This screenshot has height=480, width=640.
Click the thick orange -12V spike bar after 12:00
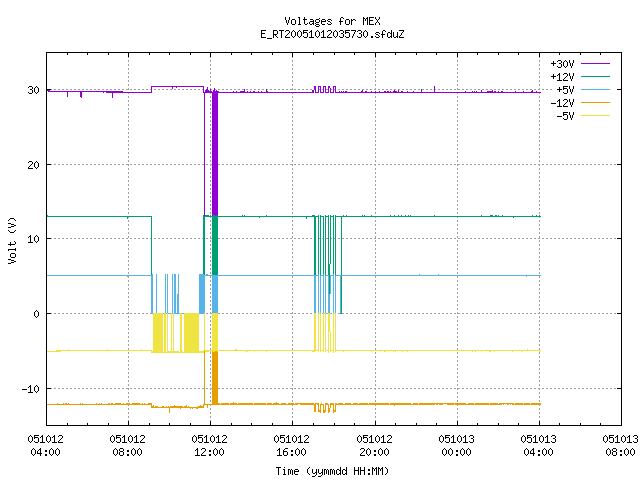(x=215, y=378)
